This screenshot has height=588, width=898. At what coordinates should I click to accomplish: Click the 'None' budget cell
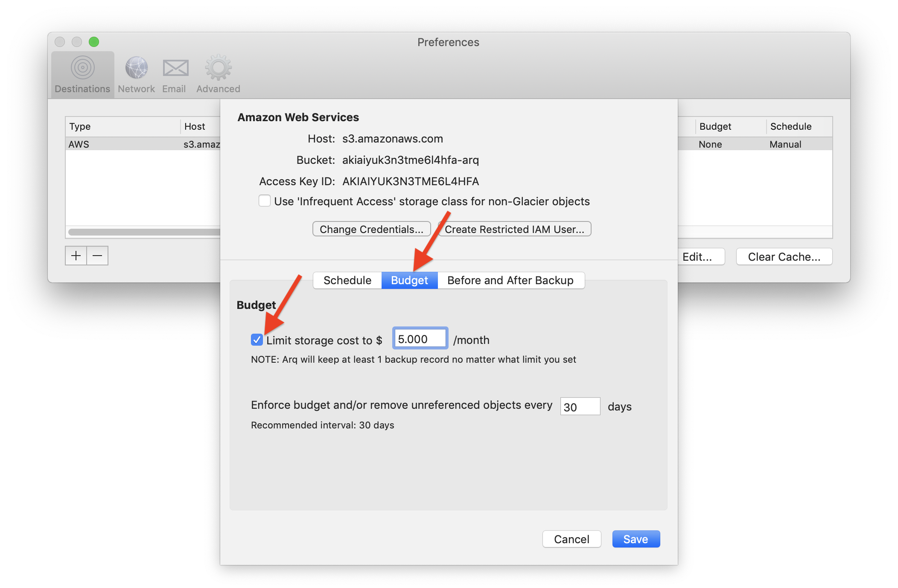tap(710, 144)
